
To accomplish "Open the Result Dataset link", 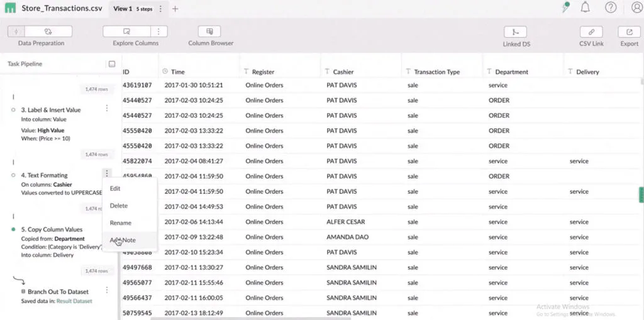I will click(74, 301).
